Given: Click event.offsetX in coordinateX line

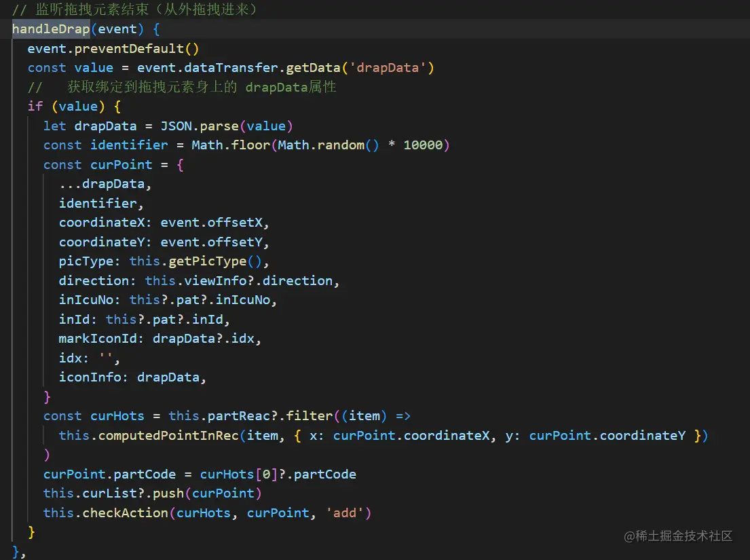Looking at the screenshot, I should pos(211,223).
